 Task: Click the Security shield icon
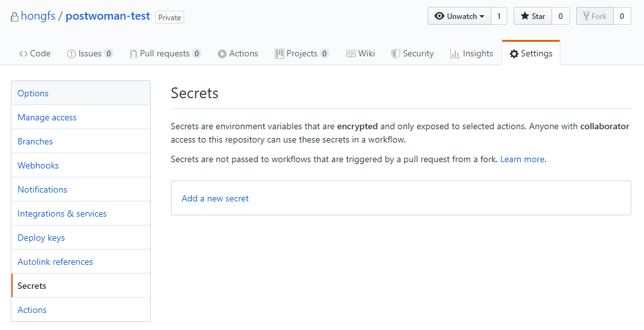coord(396,54)
